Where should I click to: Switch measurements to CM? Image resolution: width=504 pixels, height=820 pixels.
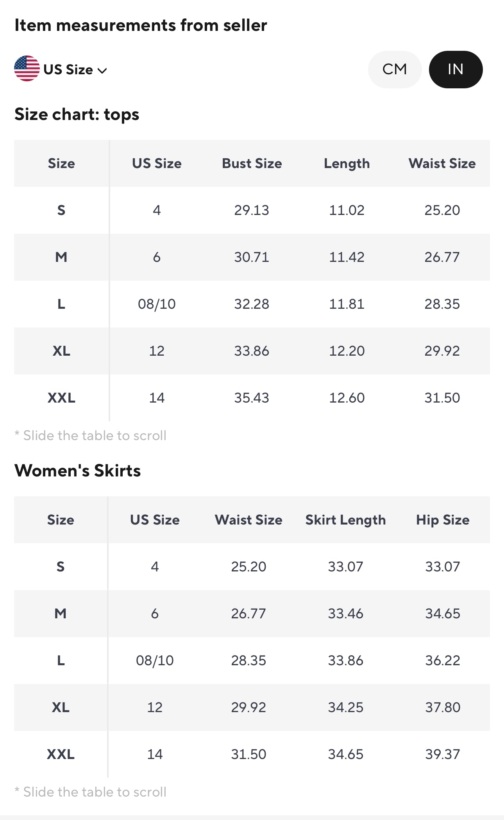point(395,70)
